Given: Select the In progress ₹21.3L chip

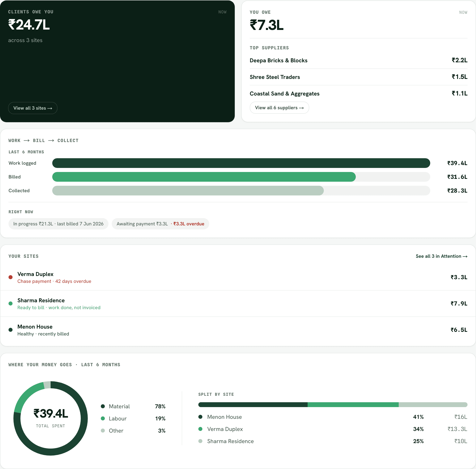Looking at the screenshot, I should (58, 224).
